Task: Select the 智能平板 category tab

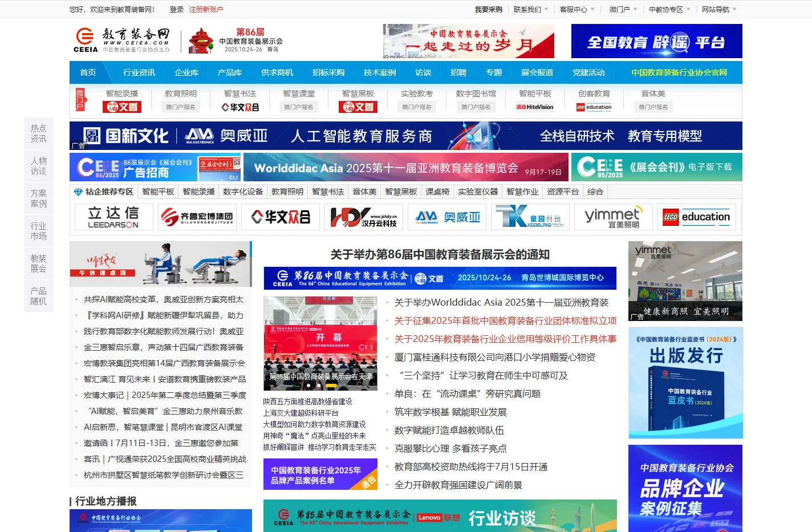Action: [x=158, y=192]
